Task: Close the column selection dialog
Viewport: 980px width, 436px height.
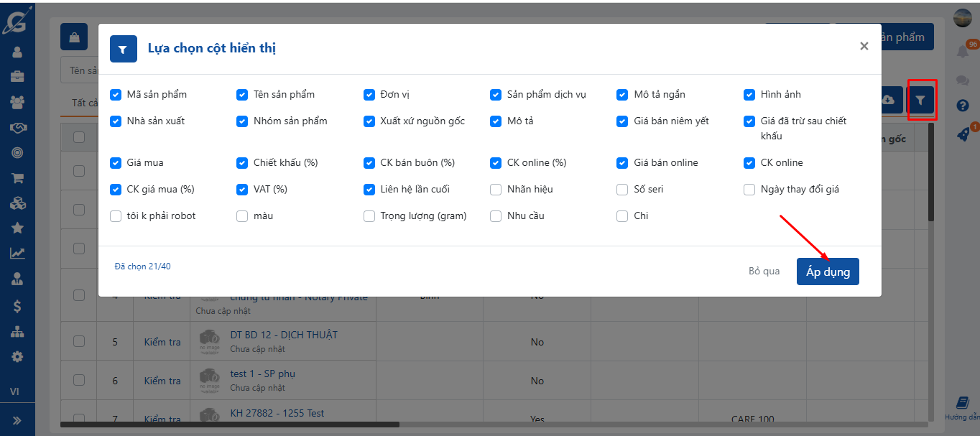Action: [x=864, y=46]
